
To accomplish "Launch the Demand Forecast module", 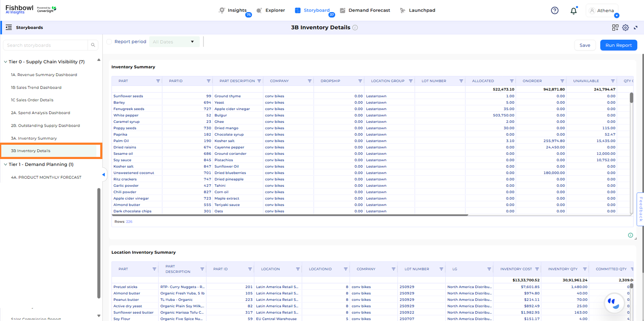I will tap(369, 10).
